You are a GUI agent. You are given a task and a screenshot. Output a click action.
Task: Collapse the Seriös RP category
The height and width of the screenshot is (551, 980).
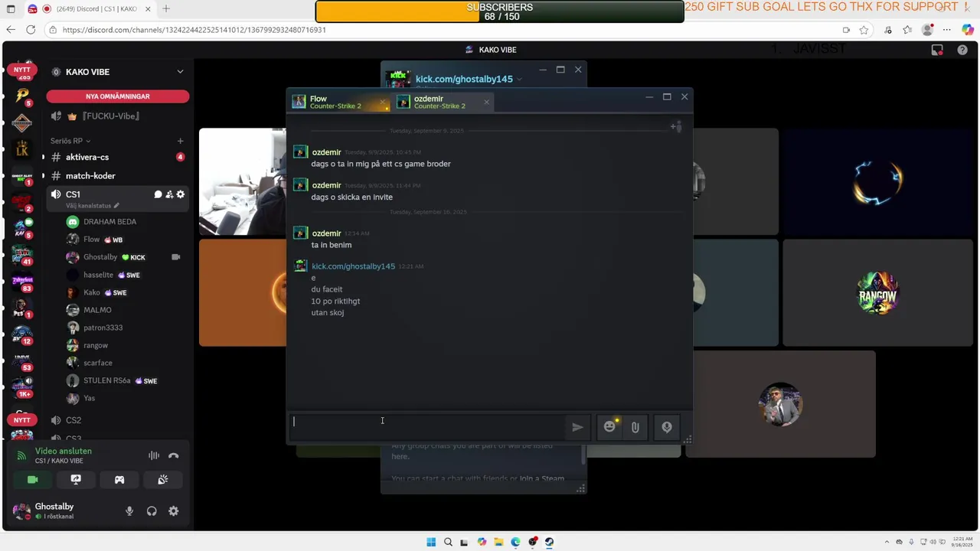coord(70,141)
